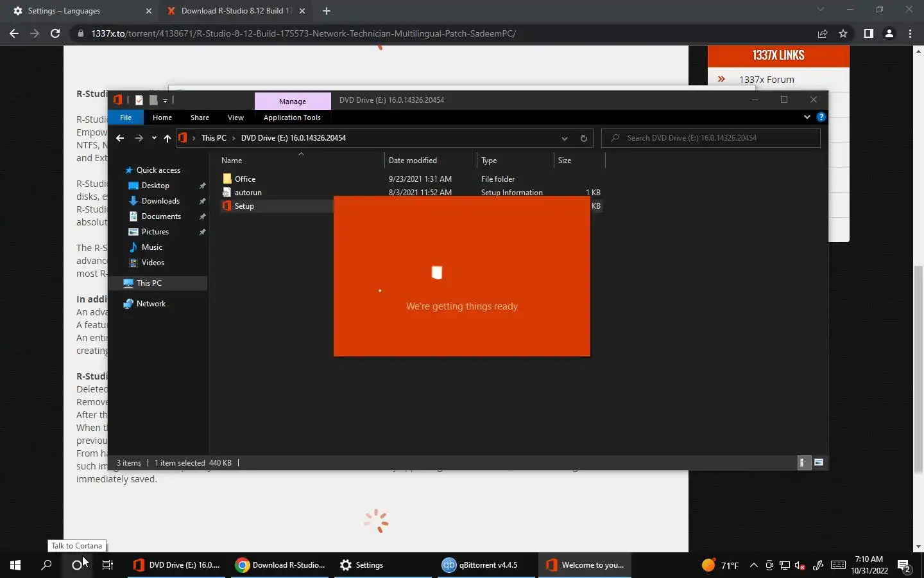Click the New folder icon in the Explorer title bar
924x578 pixels.
(153, 100)
